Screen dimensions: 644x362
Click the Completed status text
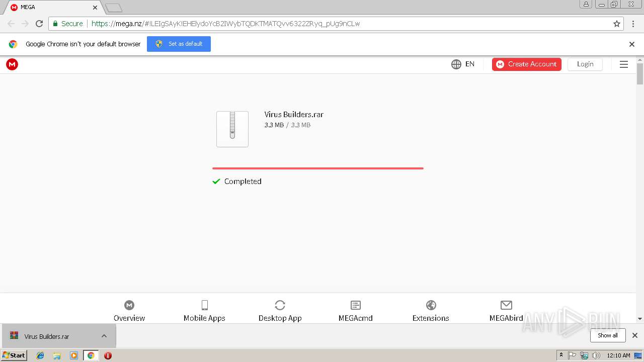point(243,182)
